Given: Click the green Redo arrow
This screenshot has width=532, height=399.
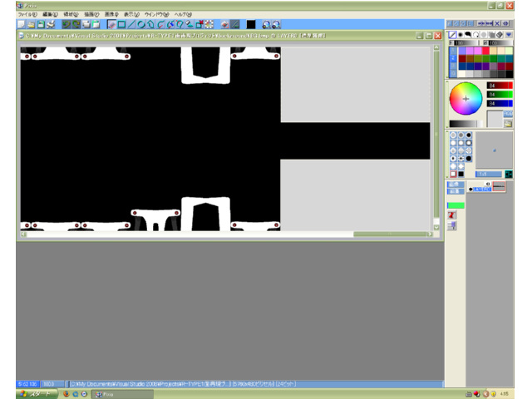Looking at the screenshot, I should pyautogui.click(x=76, y=24).
